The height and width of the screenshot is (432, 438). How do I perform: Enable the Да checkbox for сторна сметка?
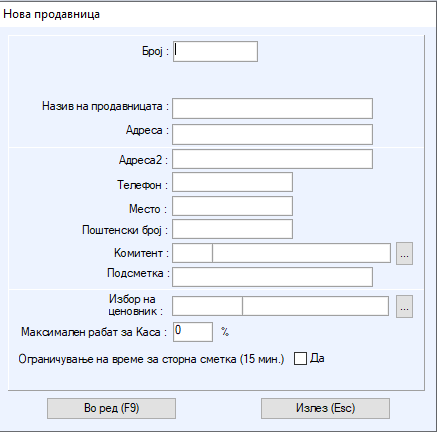pyautogui.click(x=300, y=359)
